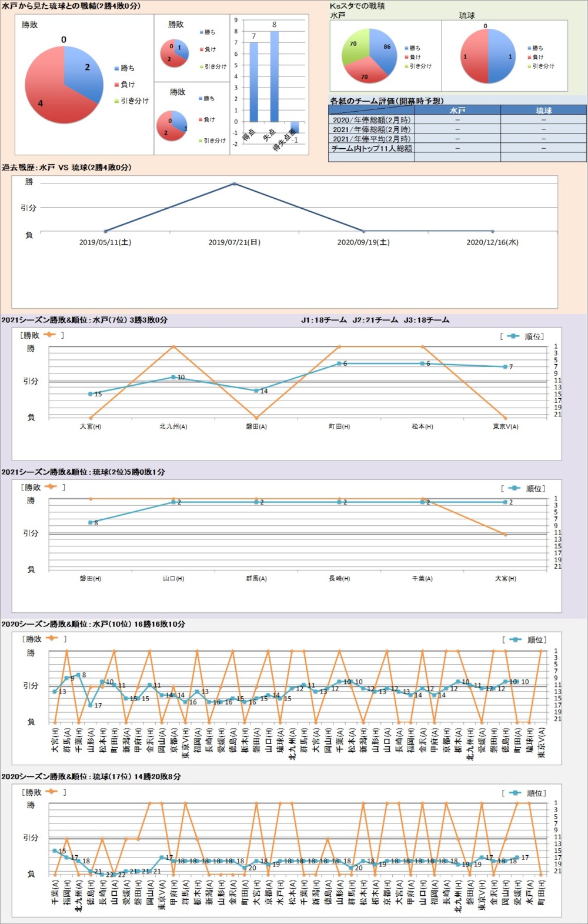Select the 2020/年俸総額(2月時) table row label
This screenshot has height=924, width=588.
click(x=372, y=120)
